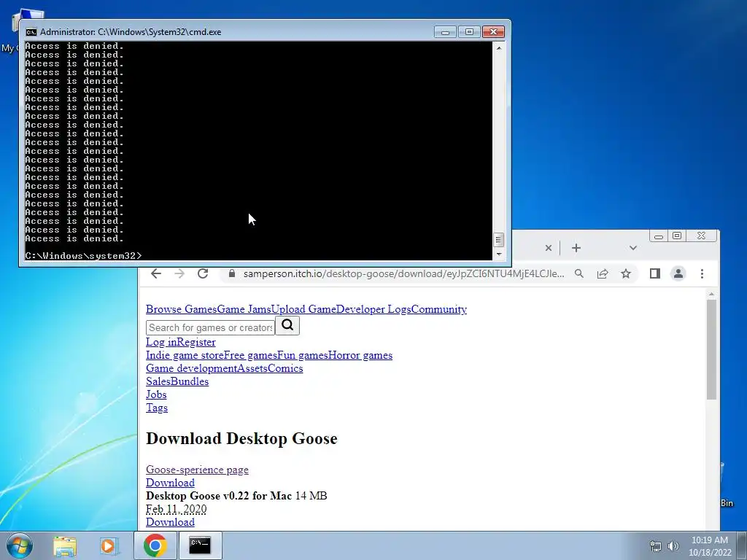The height and width of the screenshot is (560, 747).
Task: Switch to cmd via taskbar icon
Action: tap(200, 545)
